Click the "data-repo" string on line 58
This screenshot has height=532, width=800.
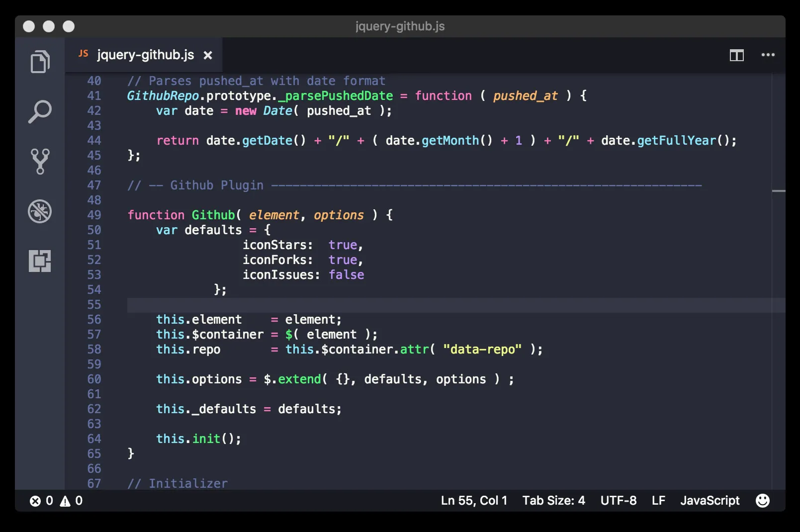coord(482,349)
